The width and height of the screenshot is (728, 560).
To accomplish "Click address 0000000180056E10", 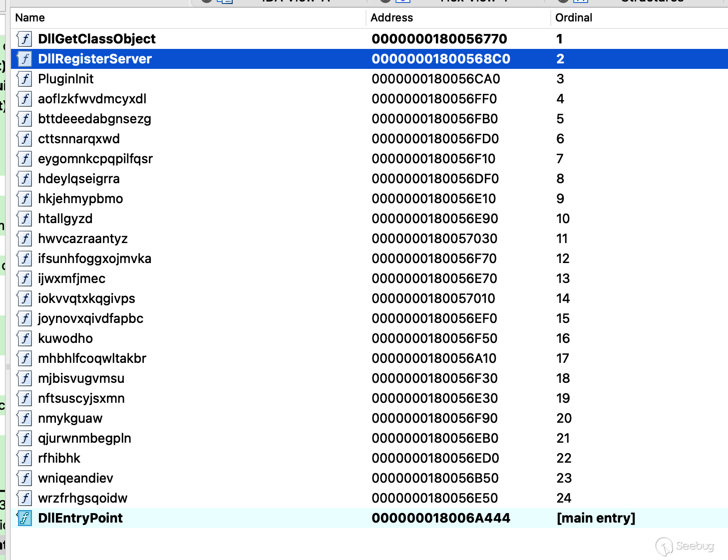I will tap(434, 198).
